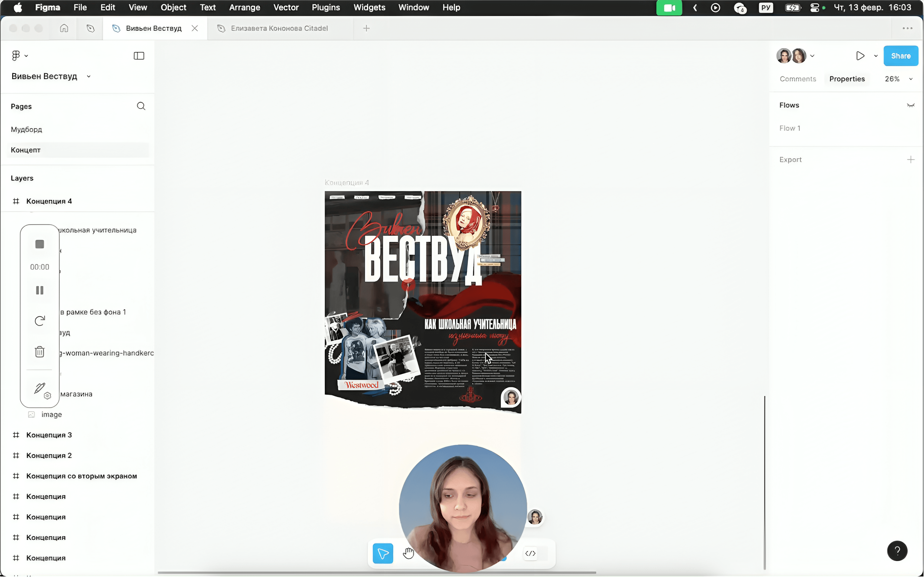Image resolution: width=924 pixels, height=577 pixels.
Task: Open the Edit menu
Action: 108,8
